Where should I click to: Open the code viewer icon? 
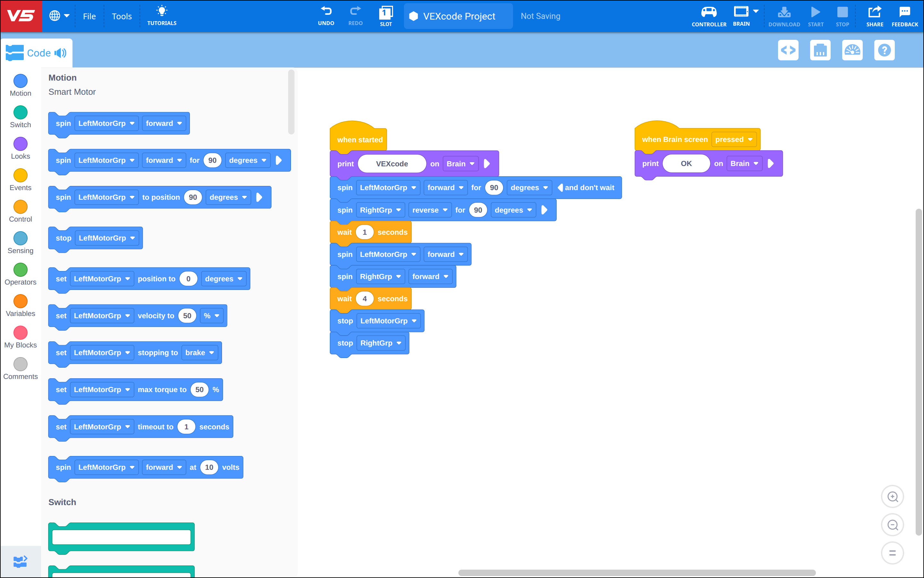click(788, 50)
